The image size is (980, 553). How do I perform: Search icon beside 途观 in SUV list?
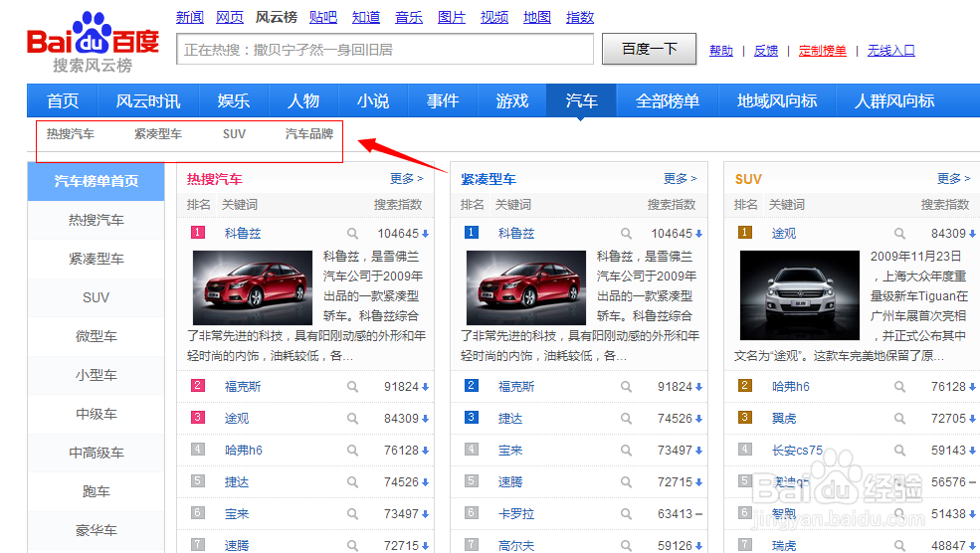coord(899,234)
